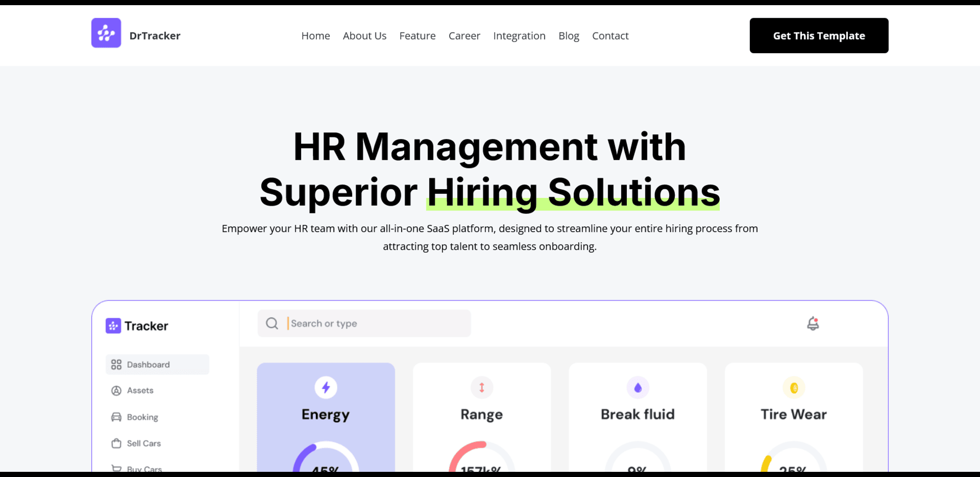980x477 pixels.
Task: Select Assets in the sidebar
Action: pos(139,391)
